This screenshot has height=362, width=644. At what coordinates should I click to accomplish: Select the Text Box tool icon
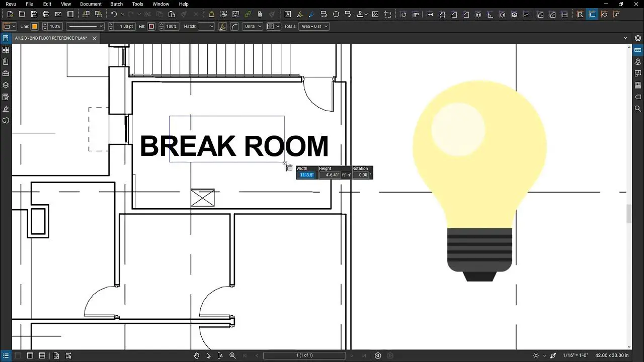[287, 14]
